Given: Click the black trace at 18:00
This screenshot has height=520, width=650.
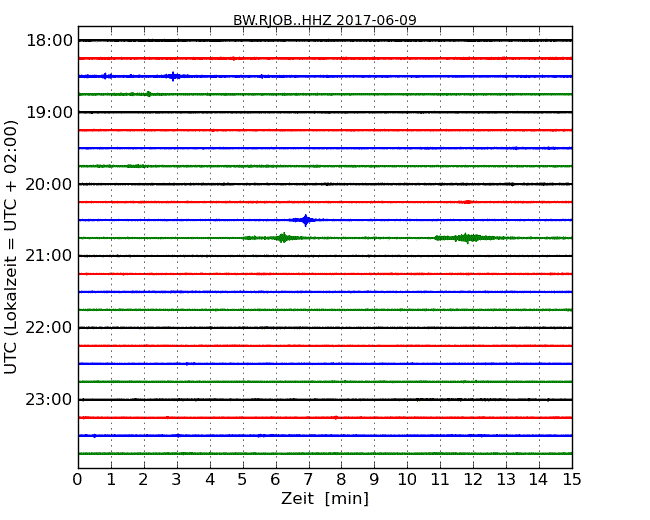Looking at the screenshot, I should pos(325,40).
